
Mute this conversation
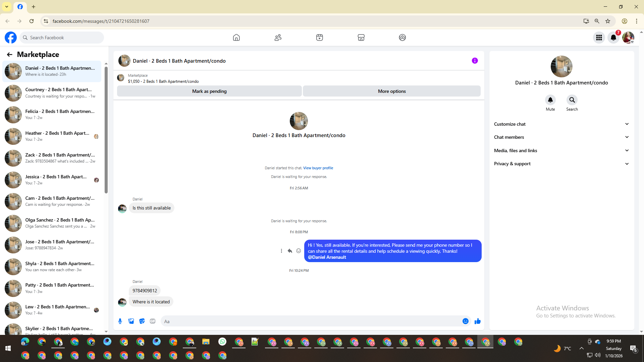click(550, 100)
